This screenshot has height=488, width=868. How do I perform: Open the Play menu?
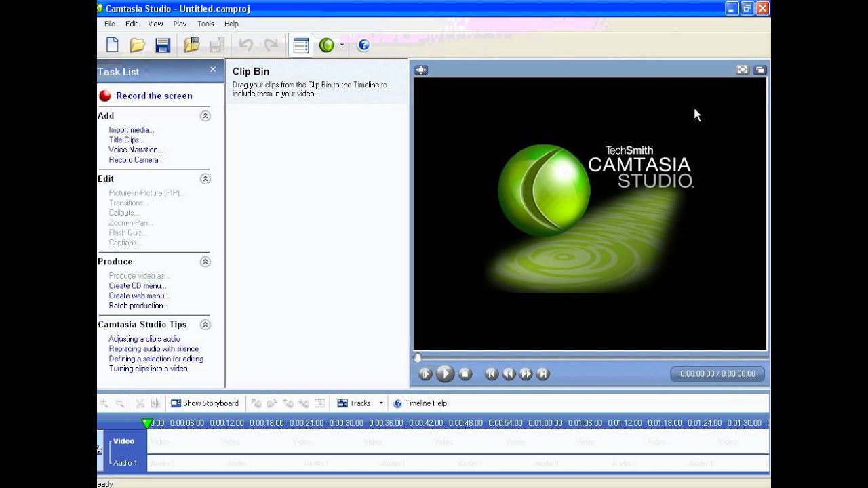180,24
